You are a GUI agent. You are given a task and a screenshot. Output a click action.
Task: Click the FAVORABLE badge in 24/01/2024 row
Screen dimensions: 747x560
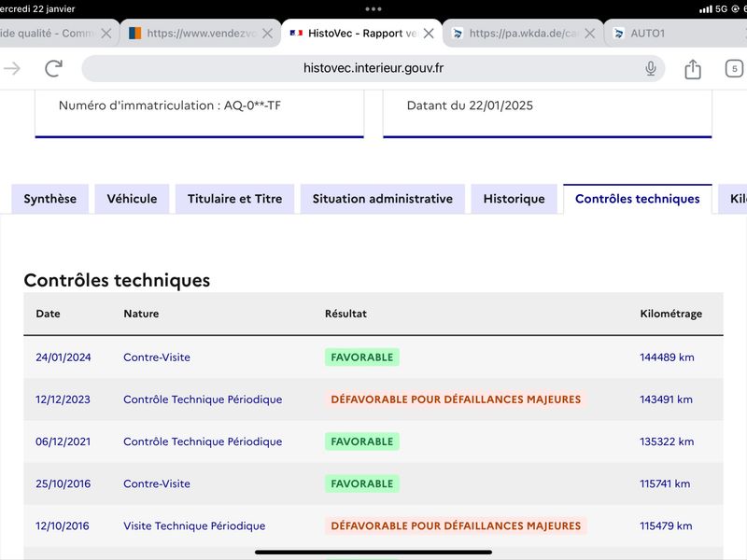point(362,357)
